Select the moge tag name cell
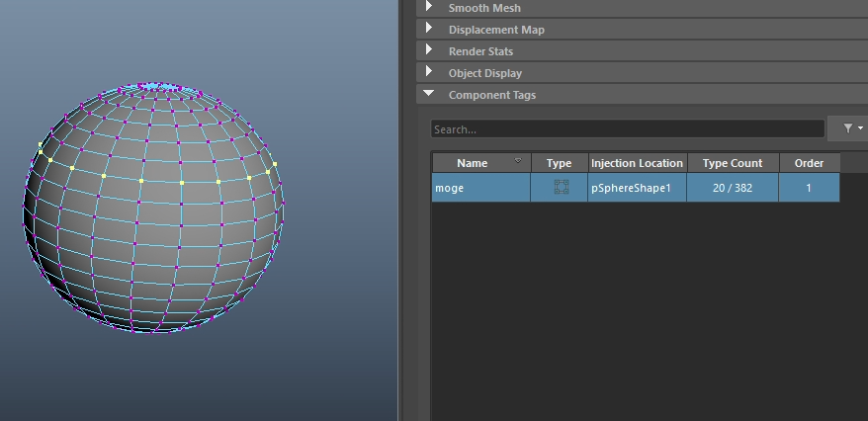 pyautogui.click(x=481, y=188)
